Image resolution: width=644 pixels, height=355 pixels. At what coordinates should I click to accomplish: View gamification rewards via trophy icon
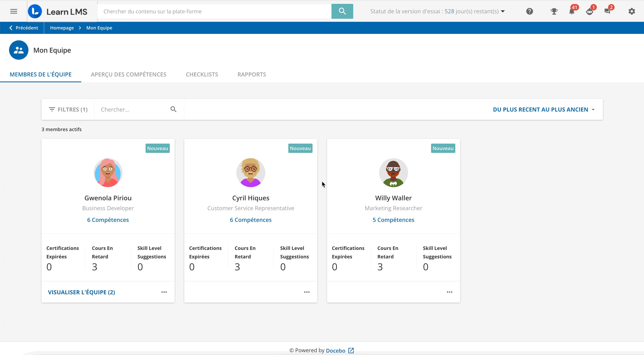click(554, 11)
